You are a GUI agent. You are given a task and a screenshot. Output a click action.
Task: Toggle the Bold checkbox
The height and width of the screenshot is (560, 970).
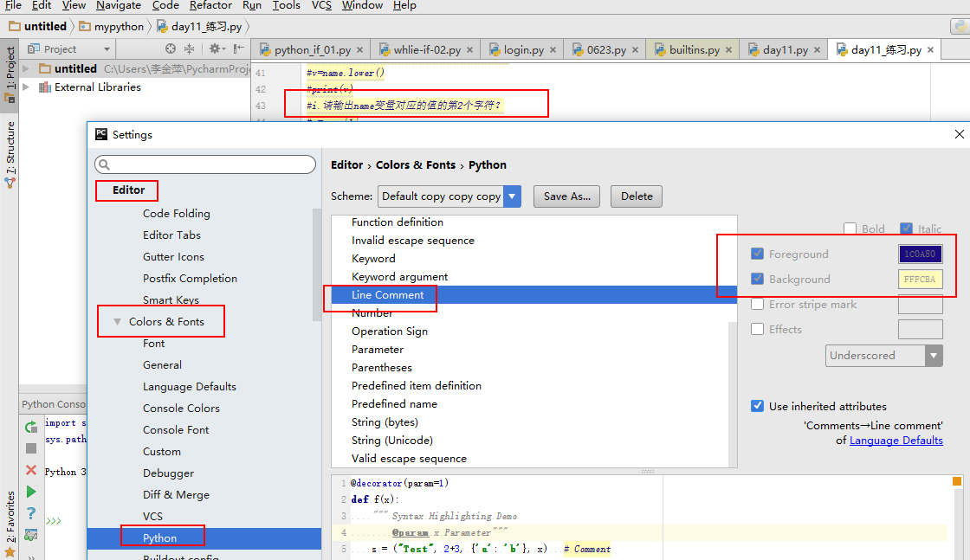850,229
